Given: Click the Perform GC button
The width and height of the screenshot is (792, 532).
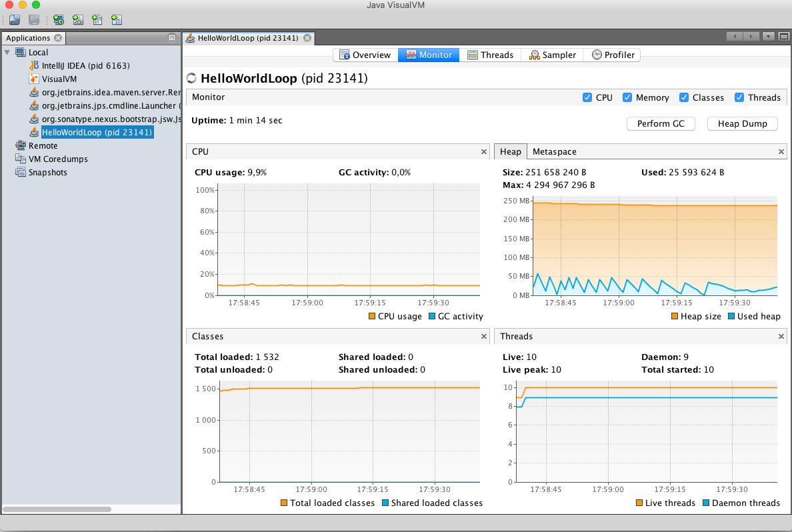Looking at the screenshot, I should [x=661, y=124].
